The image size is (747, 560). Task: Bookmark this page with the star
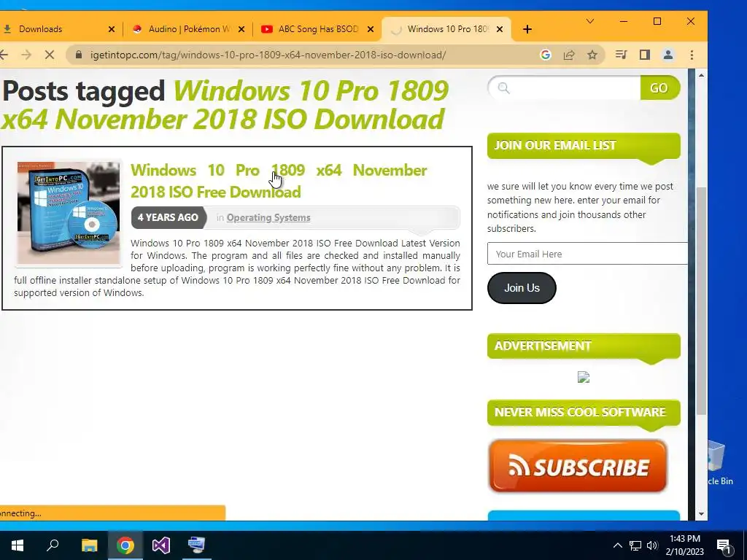(592, 55)
